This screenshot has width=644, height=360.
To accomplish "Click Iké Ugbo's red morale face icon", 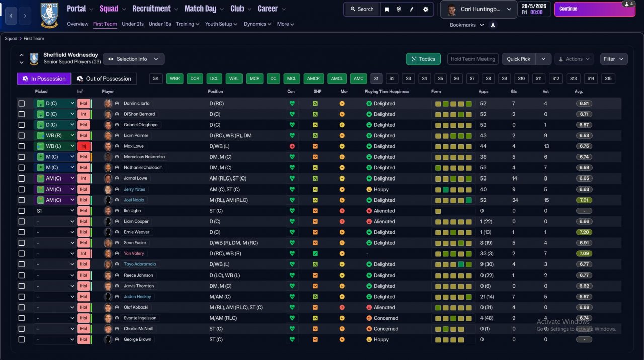I will (x=342, y=211).
